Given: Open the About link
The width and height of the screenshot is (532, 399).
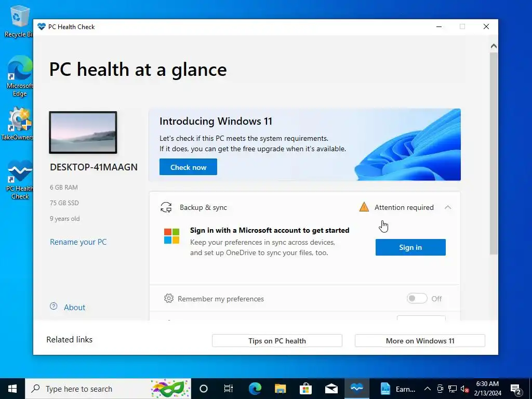Looking at the screenshot, I should point(75,308).
